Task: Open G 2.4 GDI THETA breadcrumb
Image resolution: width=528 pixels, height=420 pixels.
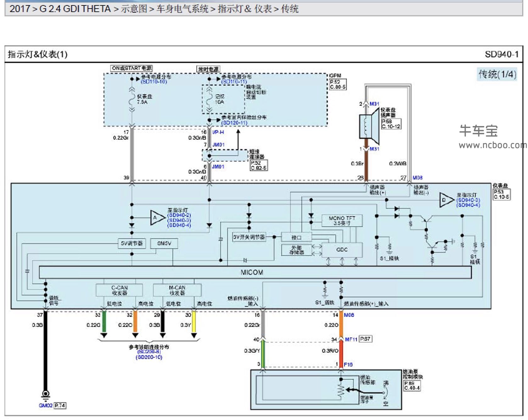Action: 75,9
